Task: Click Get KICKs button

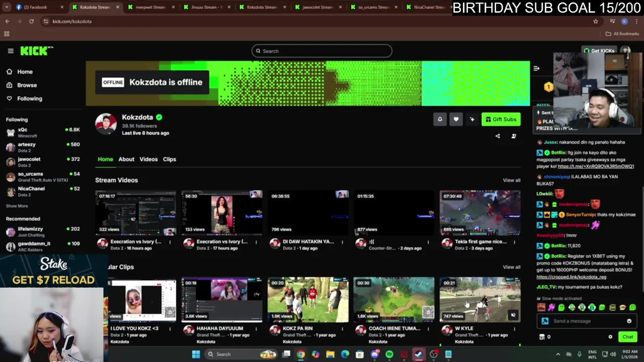Action: coord(599,51)
